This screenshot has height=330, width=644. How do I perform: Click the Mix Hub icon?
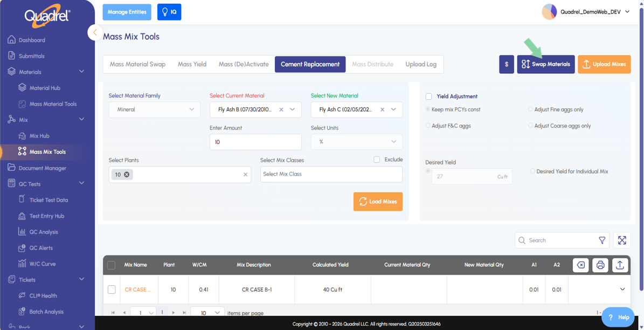coord(22,136)
